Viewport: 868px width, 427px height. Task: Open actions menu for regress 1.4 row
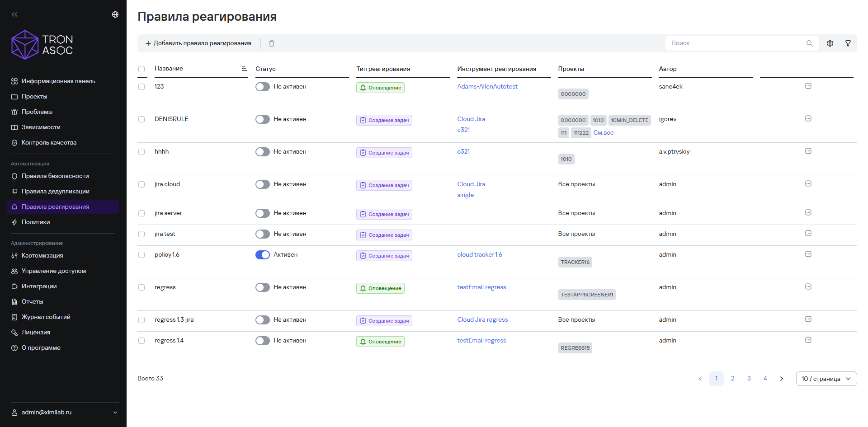808,340
